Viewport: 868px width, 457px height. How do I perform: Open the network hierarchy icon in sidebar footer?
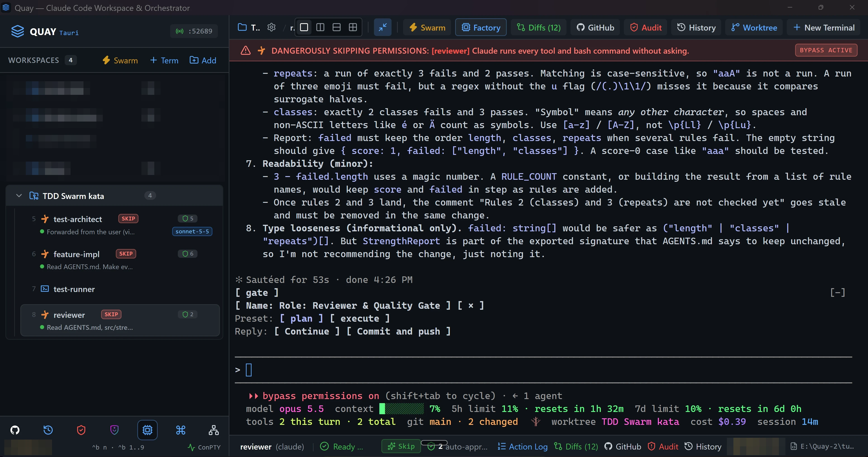pyautogui.click(x=214, y=430)
